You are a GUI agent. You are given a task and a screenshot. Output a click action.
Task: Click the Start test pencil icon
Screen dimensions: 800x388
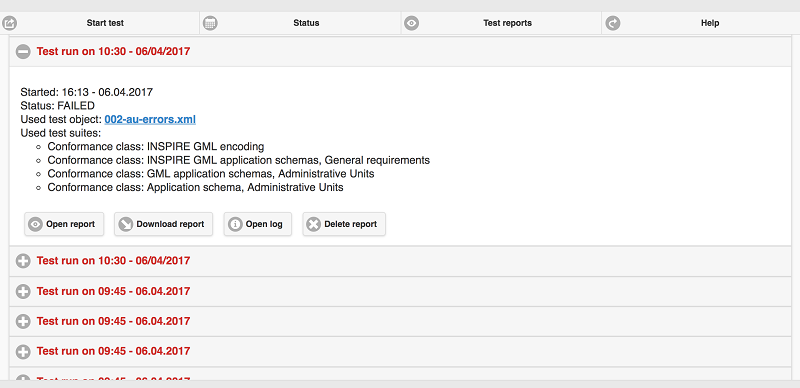tap(10, 23)
